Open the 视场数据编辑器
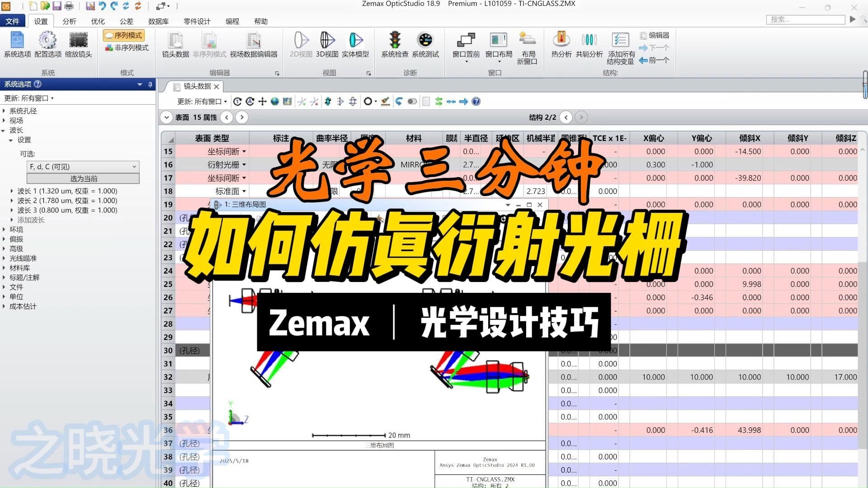868x488 pixels. 254,44
